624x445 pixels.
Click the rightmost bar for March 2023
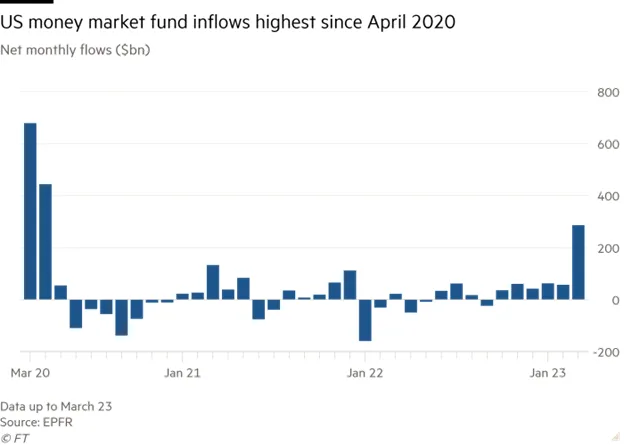pyautogui.click(x=578, y=262)
